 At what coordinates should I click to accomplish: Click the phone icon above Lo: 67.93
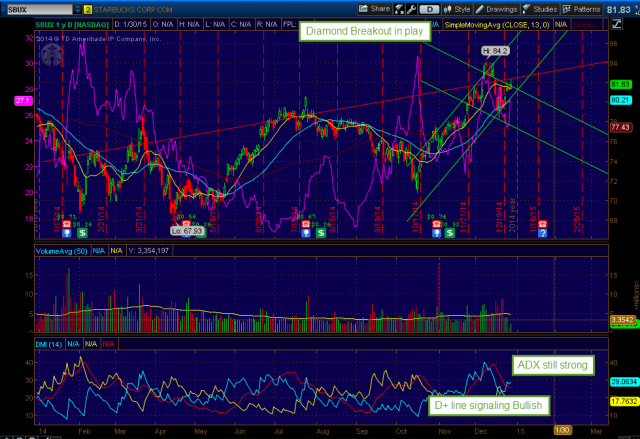[186, 224]
